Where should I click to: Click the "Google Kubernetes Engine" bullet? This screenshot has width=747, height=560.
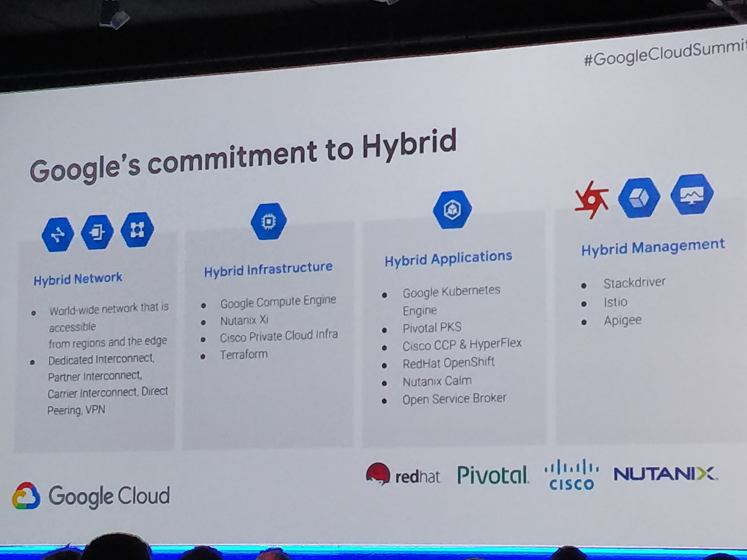click(x=452, y=300)
